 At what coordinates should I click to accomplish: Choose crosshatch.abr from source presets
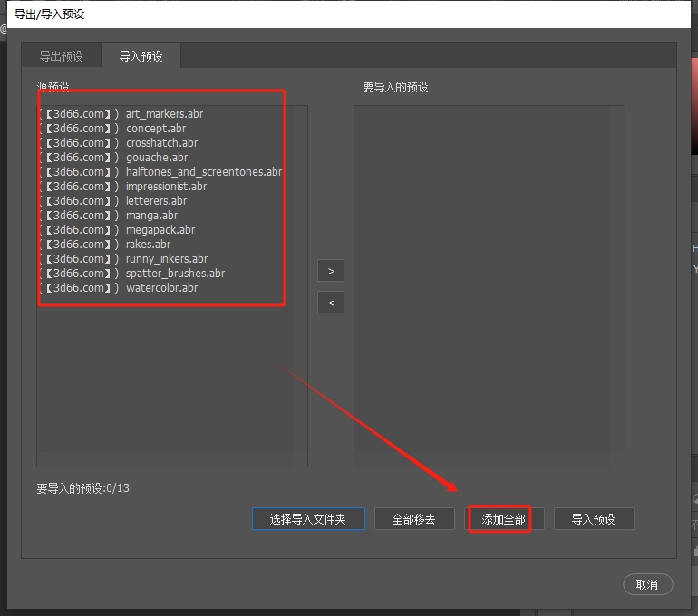click(161, 143)
